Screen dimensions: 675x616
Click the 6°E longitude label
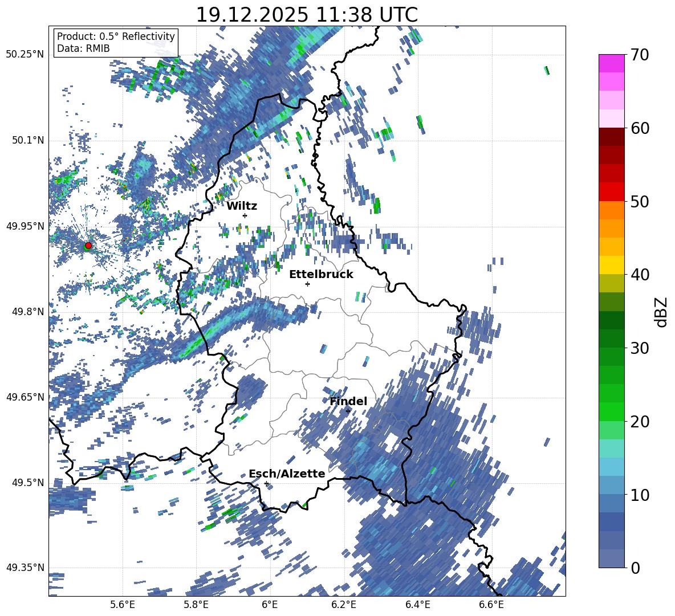[x=270, y=605]
